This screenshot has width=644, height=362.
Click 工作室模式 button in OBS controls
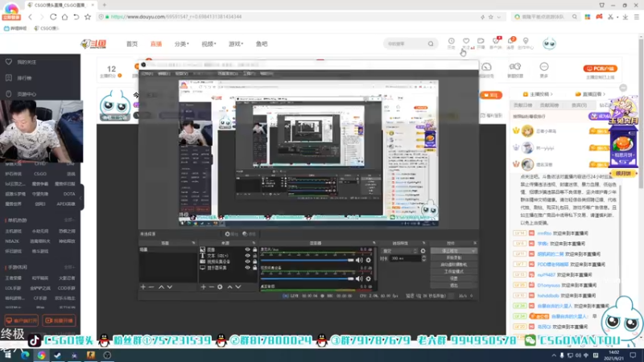[x=454, y=271]
